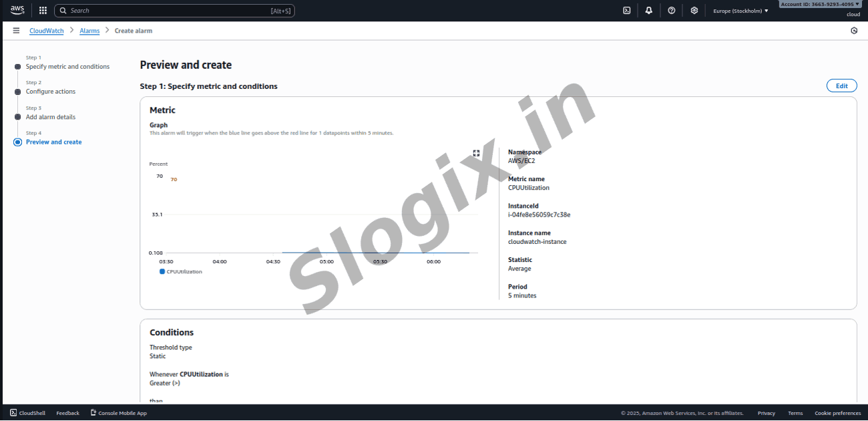Click the CloudWatch breadcrumb link
This screenshot has height=421, width=868.
pyautogui.click(x=46, y=31)
